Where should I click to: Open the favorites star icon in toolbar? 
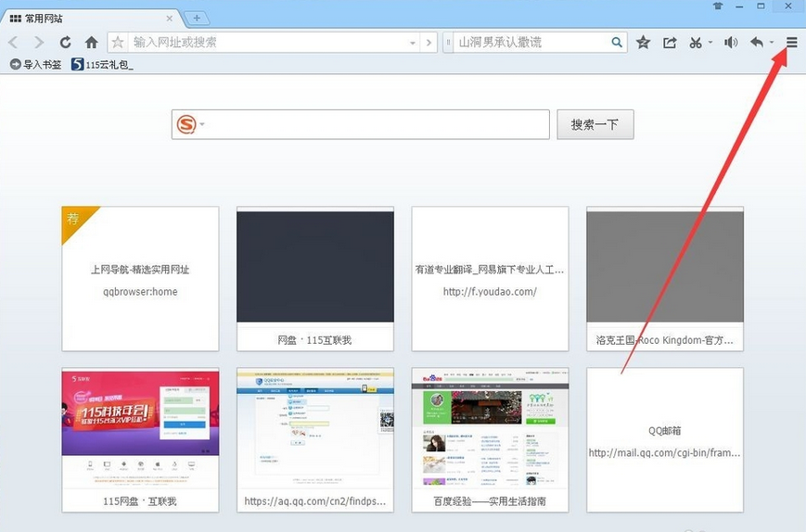(x=643, y=43)
